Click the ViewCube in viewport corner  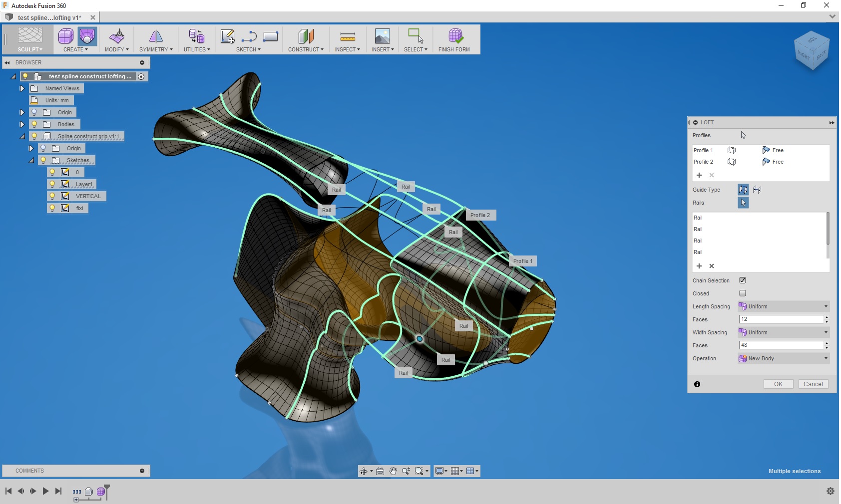coord(812,50)
